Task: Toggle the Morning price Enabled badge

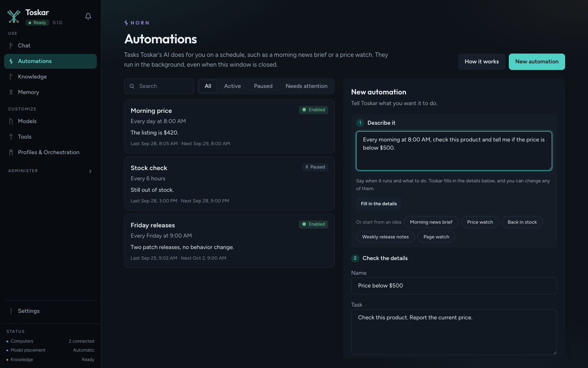Action: click(x=314, y=110)
